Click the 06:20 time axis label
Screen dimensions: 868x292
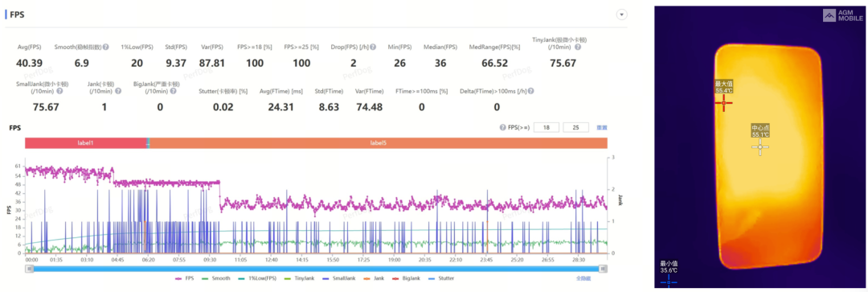(148, 259)
